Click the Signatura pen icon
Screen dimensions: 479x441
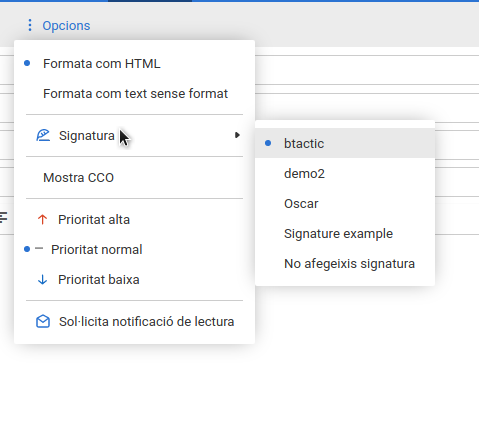point(43,135)
